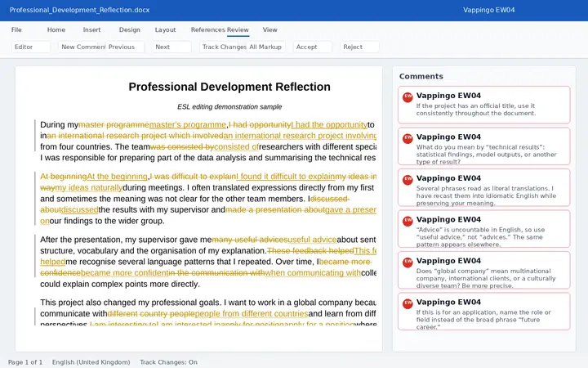
Task: Switch to the Home tab
Action: [56, 29]
